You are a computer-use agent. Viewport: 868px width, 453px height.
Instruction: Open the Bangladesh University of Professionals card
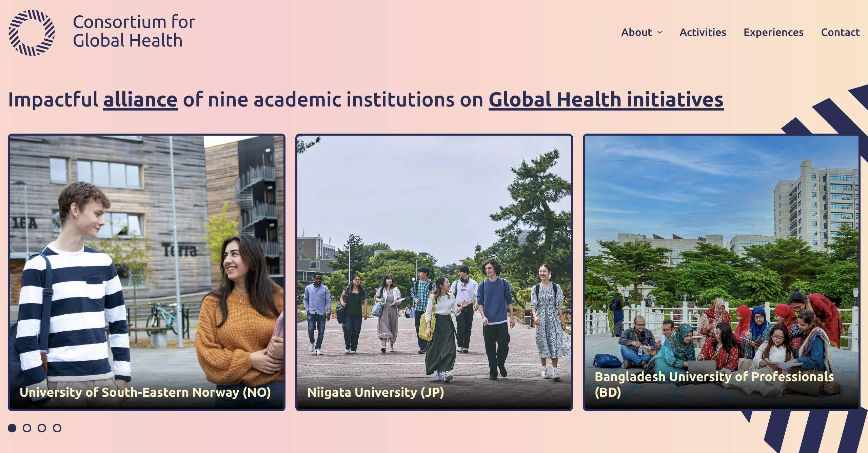(x=721, y=272)
